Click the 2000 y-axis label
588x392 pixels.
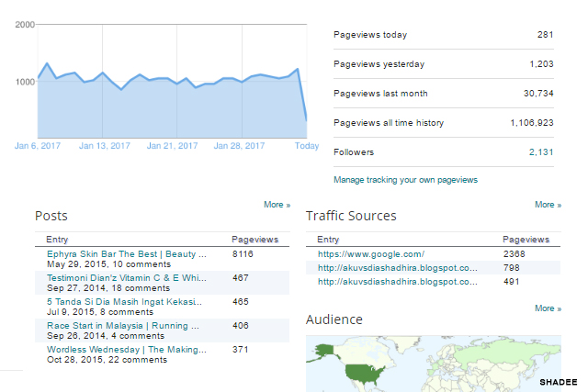point(25,25)
